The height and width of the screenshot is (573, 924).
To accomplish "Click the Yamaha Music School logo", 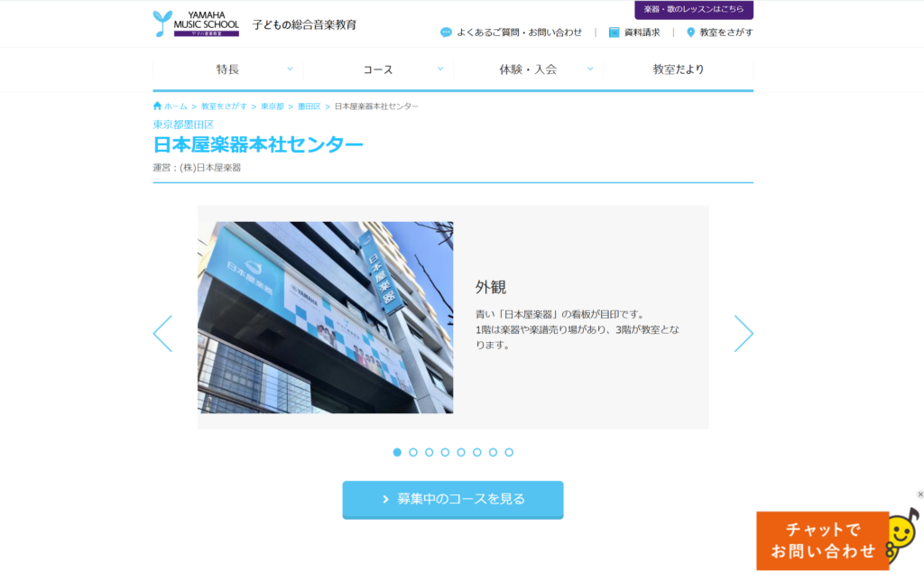I will coord(196,23).
